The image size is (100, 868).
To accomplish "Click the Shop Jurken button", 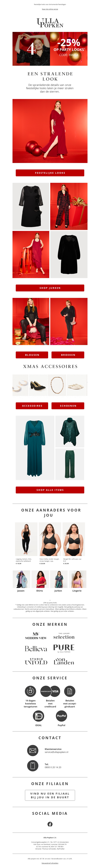I will tap(50, 288).
